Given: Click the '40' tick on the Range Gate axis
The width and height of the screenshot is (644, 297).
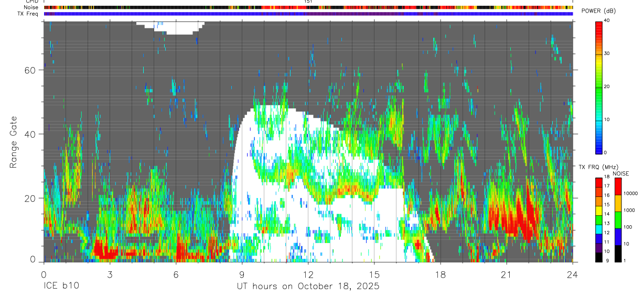Looking at the screenshot, I should coord(30,134).
